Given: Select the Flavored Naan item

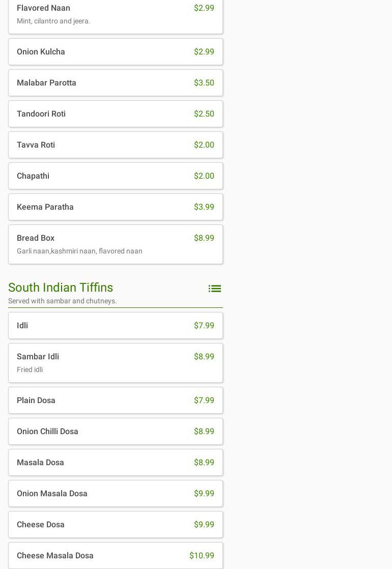Looking at the screenshot, I should click(x=115, y=14).
